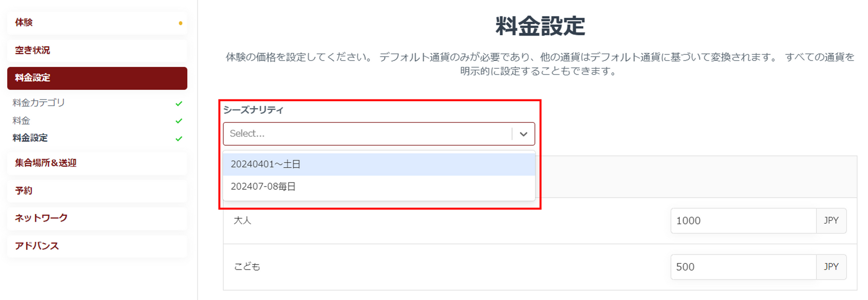Click the シーズナリティ Select field
Screen dimensions: 868x300
366,134
